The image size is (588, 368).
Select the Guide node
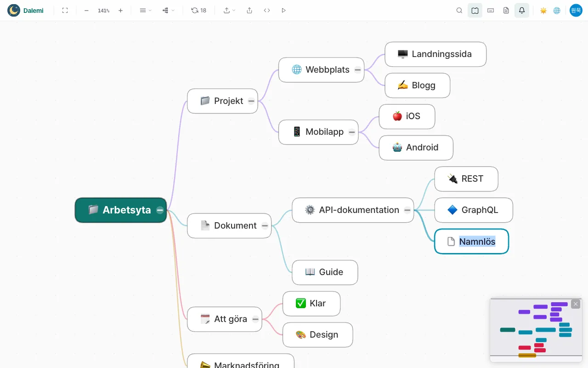click(325, 272)
